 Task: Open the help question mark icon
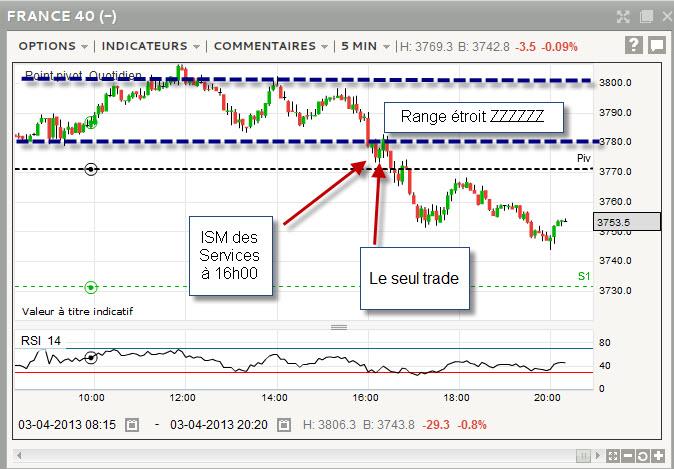click(634, 45)
